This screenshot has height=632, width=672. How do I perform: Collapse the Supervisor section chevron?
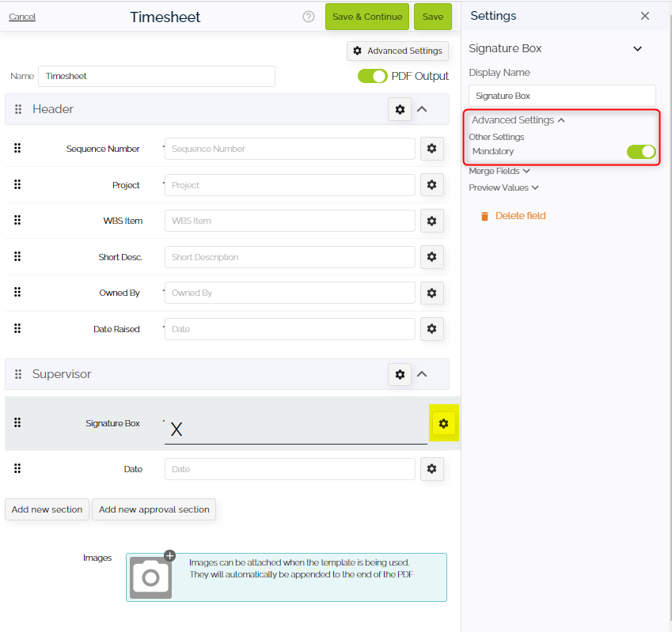pyautogui.click(x=422, y=374)
